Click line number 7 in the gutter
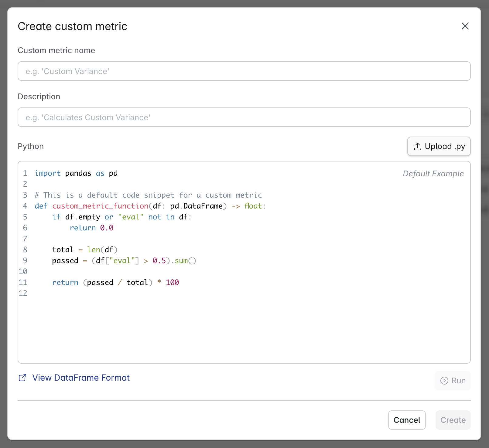This screenshot has width=489, height=448. (25, 239)
